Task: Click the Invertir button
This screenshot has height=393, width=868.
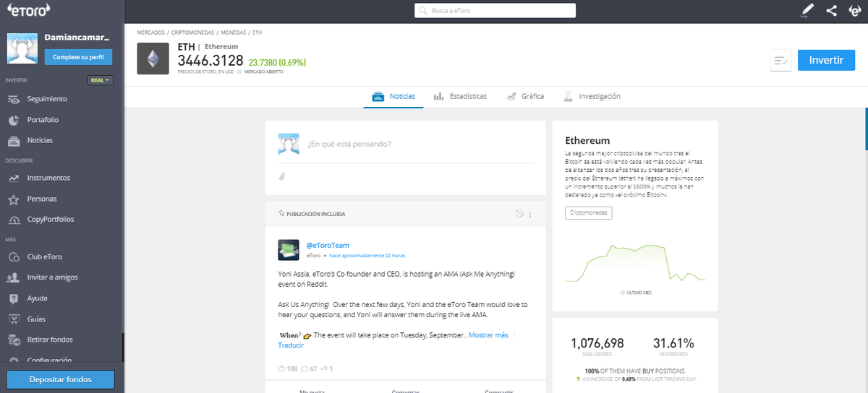Action: 826,60
